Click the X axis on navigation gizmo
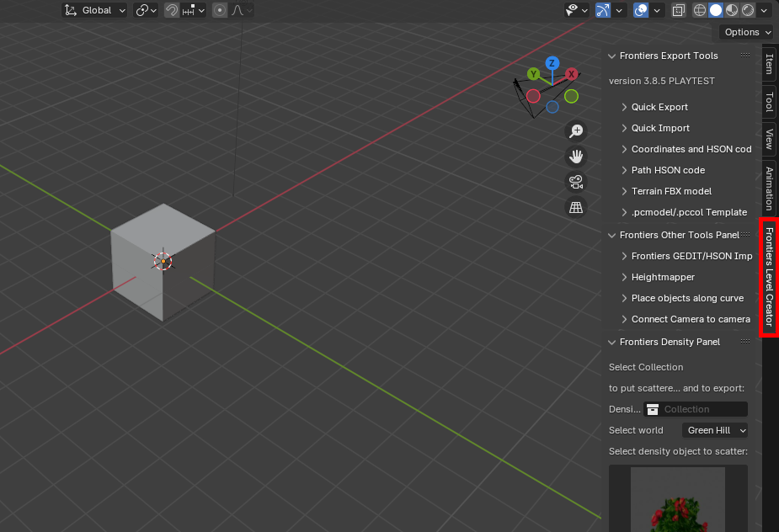This screenshot has width=779, height=532. [x=571, y=74]
